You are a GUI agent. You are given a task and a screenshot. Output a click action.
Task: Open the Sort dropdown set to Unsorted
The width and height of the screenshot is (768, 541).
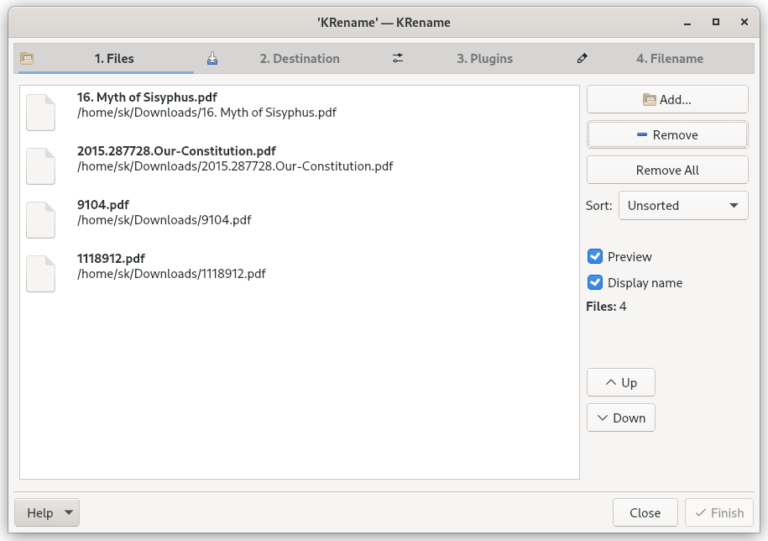point(683,206)
